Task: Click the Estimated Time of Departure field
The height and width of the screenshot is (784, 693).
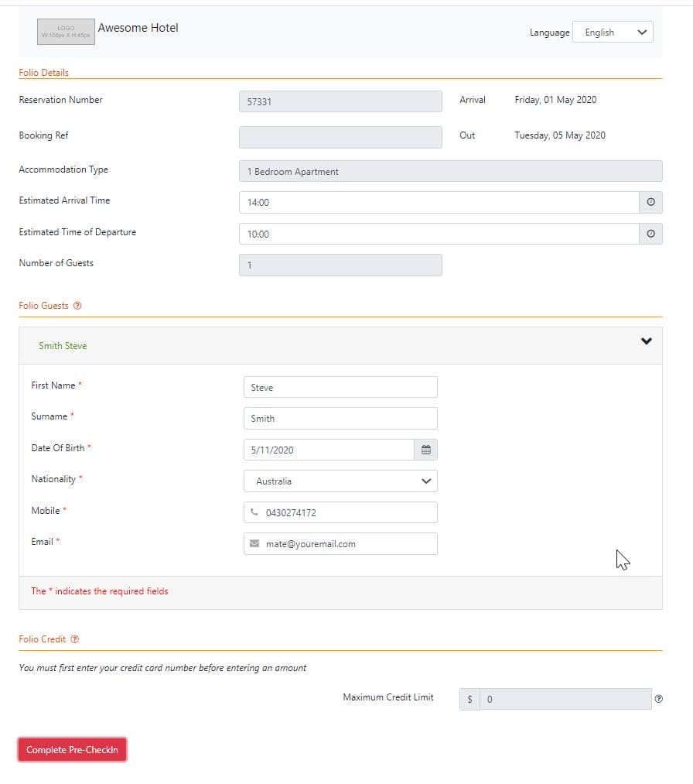Action: pos(439,234)
